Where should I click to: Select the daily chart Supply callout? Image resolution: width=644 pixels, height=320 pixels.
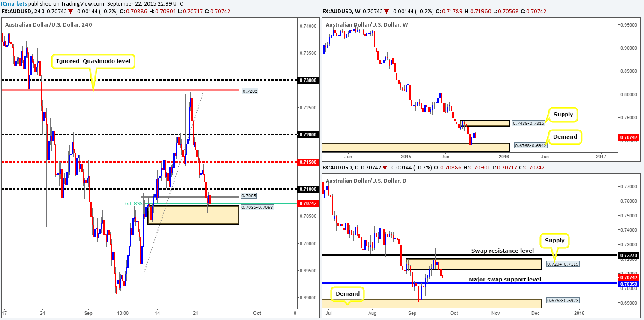555,241
